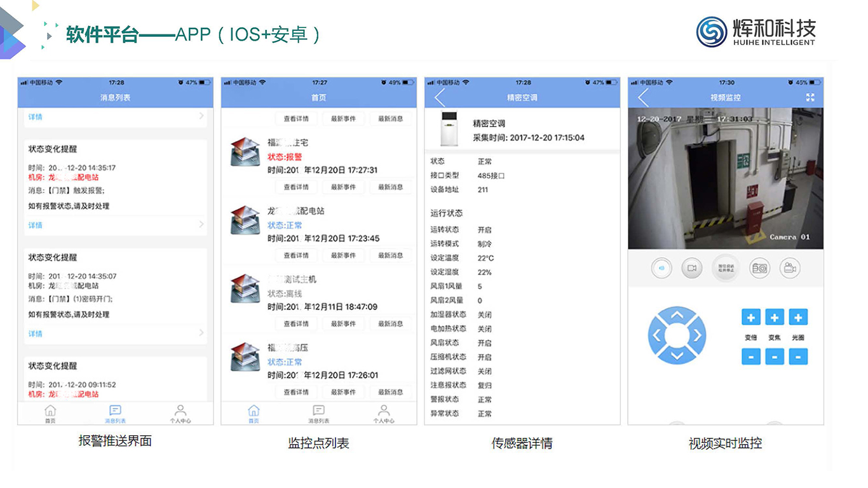Decrease 光圈 aperture with its minus button
The width and height of the screenshot is (868, 488).
point(798,356)
